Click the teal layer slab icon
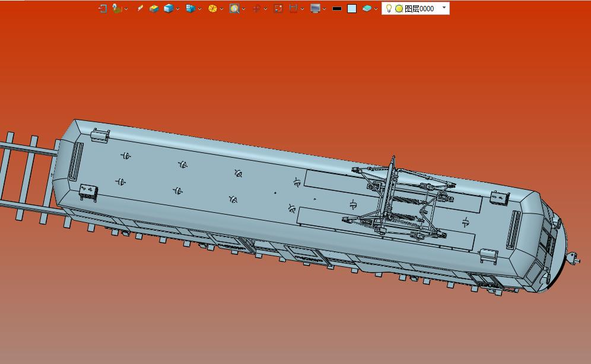 367,9
